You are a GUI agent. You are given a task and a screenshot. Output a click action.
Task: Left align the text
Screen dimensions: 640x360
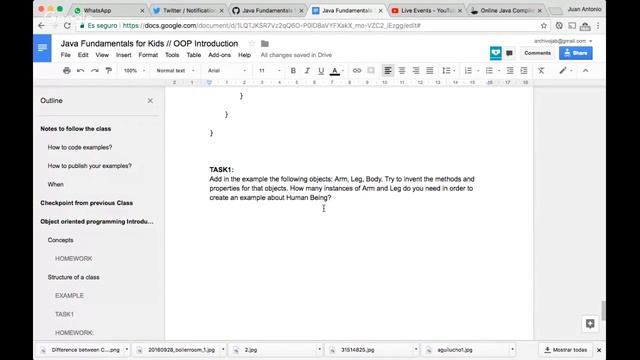(x=388, y=71)
